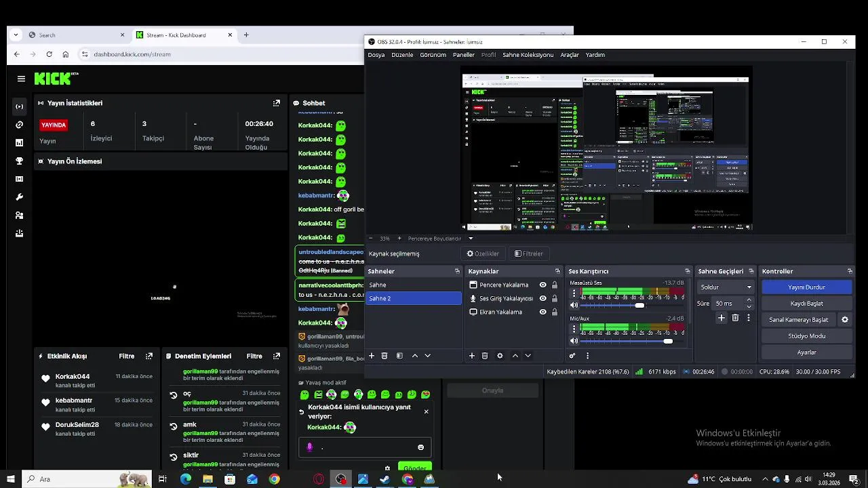Pop out Etkinlik Akışı panel
The image size is (868, 488).
tap(149, 356)
